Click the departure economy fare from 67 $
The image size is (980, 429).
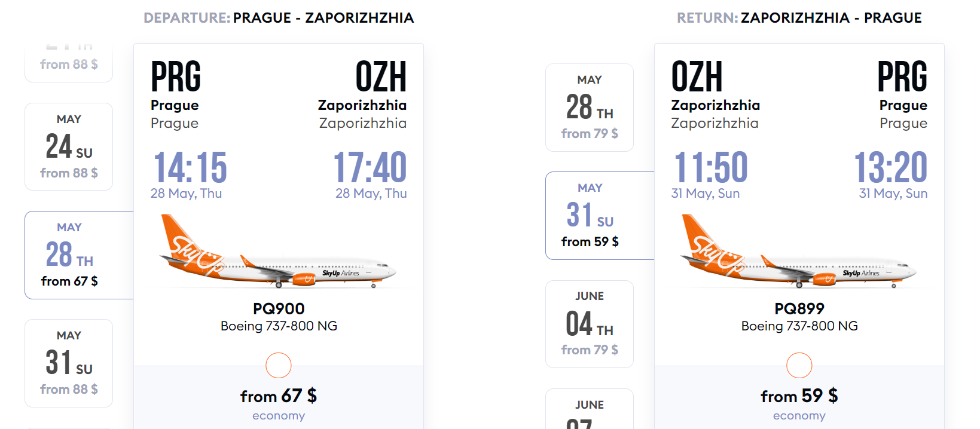[x=279, y=402]
